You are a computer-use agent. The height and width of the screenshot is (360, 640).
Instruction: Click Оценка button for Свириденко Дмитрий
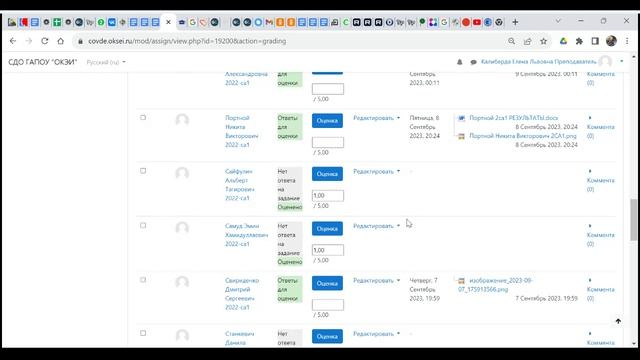[327, 283]
